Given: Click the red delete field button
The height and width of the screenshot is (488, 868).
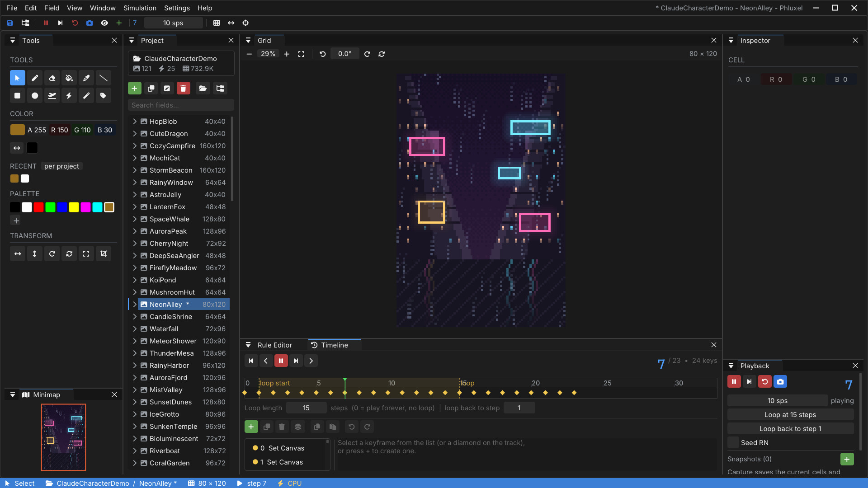Looking at the screenshot, I should tap(183, 89).
